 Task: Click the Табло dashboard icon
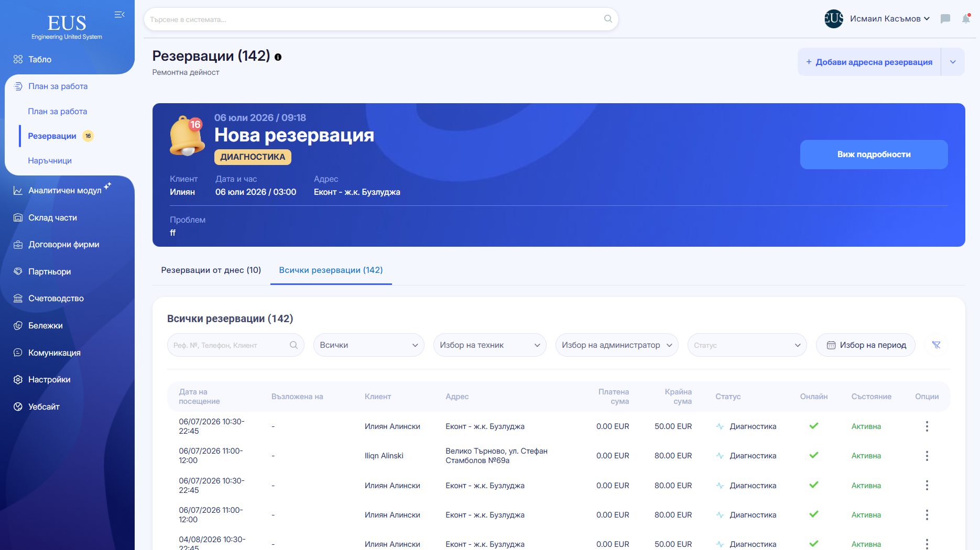tap(18, 59)
